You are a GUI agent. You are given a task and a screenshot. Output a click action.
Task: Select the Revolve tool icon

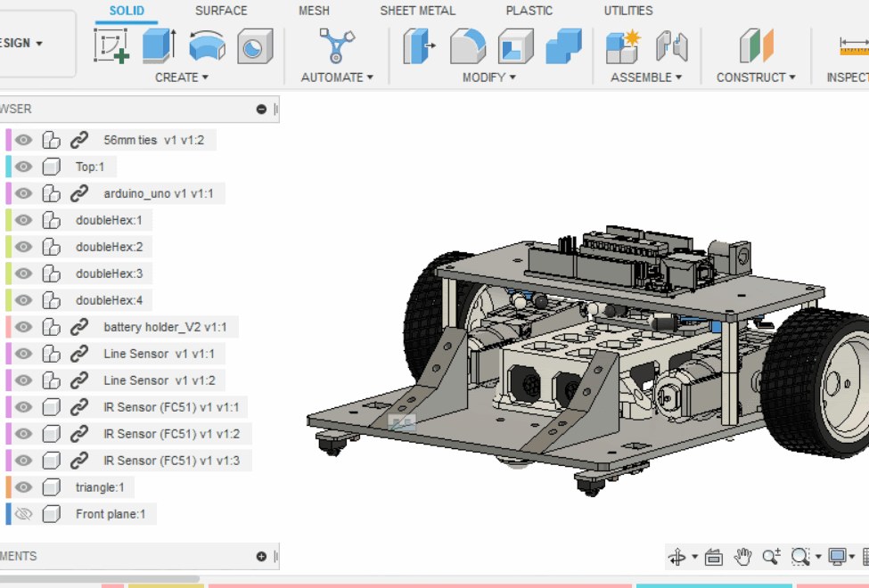pos(207,45)
